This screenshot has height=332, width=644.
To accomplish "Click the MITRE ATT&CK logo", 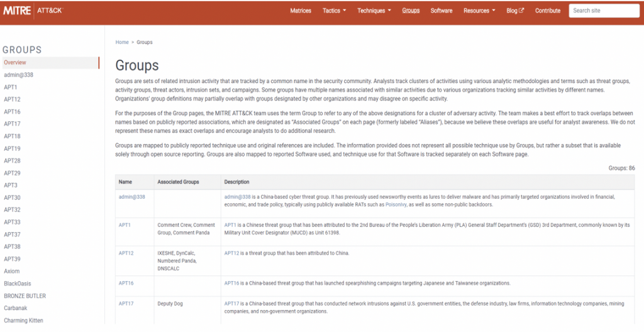I will [x=32, y=11].
